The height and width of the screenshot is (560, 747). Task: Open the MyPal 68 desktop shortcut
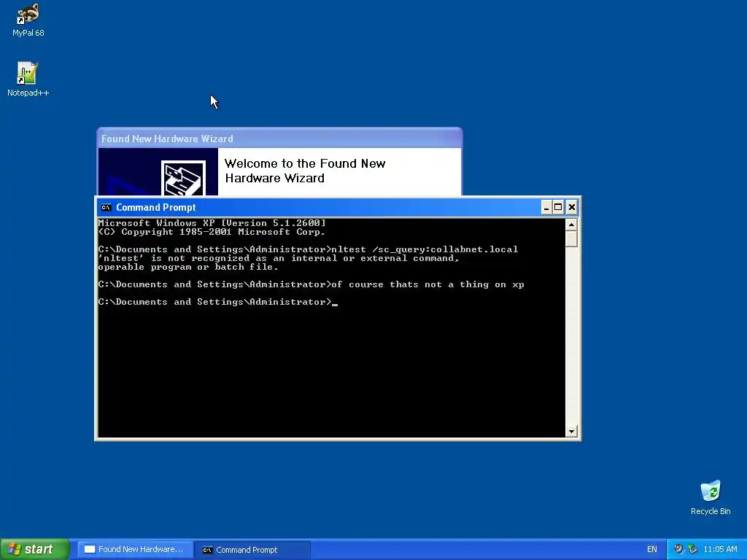[28, 20]
